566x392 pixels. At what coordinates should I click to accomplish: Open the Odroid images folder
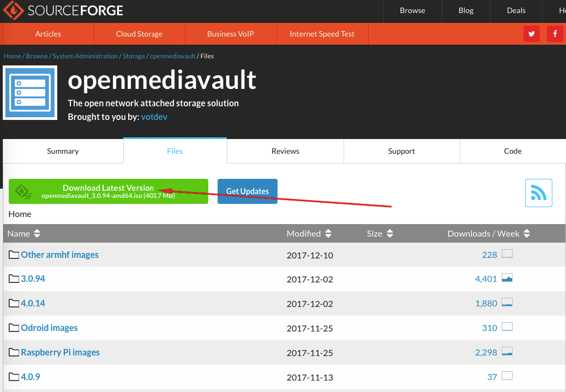click(x=49, y=328)
